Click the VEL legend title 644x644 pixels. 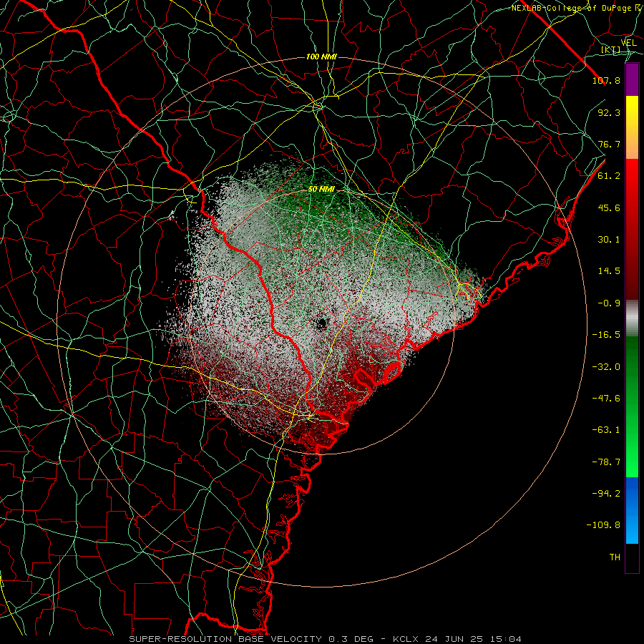(x=628, y=43)
